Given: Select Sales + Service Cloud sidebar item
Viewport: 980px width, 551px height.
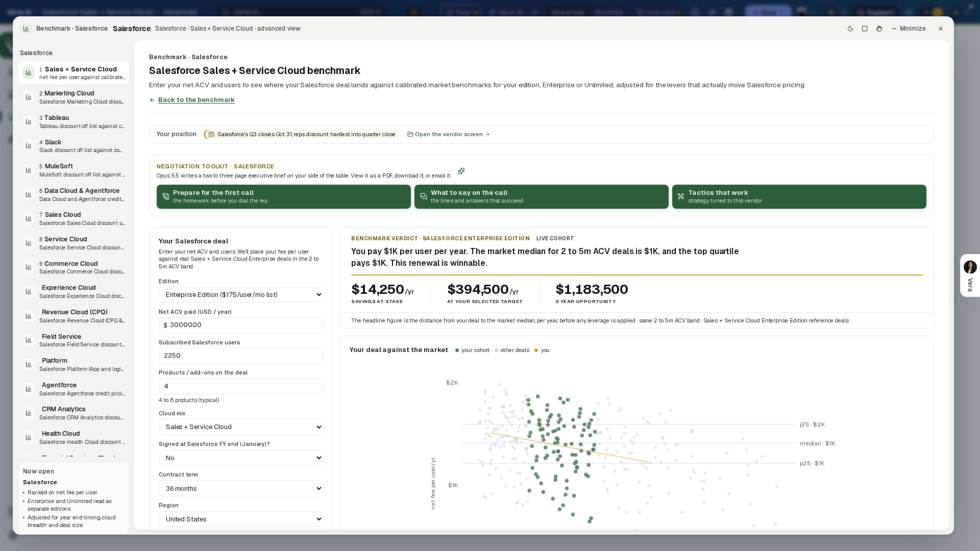Looking at the screenshot, I should [73, 73].
